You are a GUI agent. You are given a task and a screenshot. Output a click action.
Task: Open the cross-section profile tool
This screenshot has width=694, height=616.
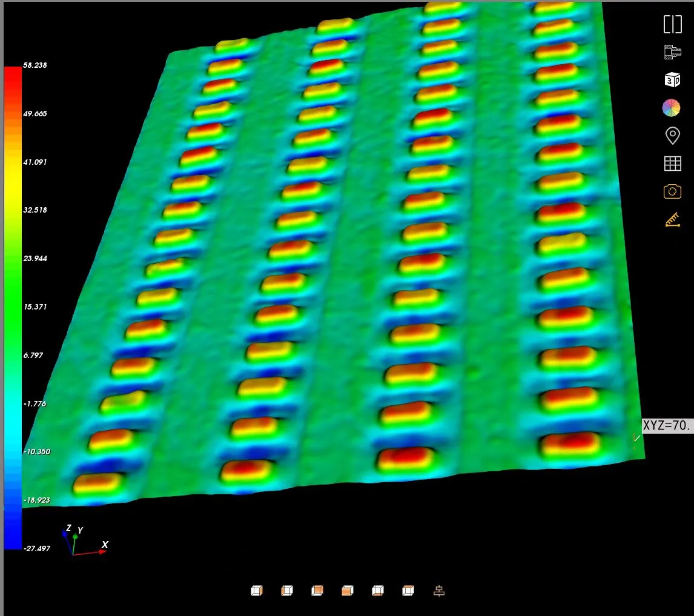(672, 52)
